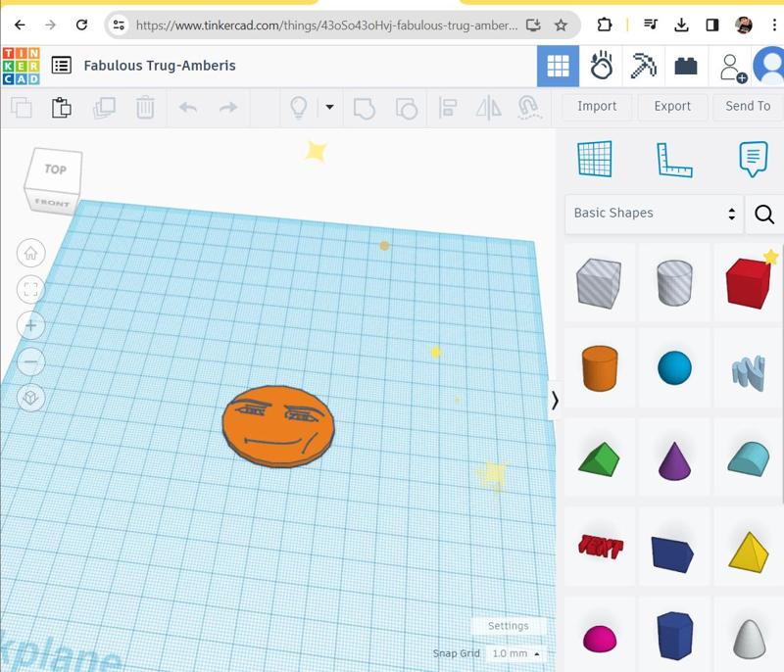The height and width of the screenshot is (672, 784).
Task: Toggle Show all lightbulb icon
Action: (299, 107)
